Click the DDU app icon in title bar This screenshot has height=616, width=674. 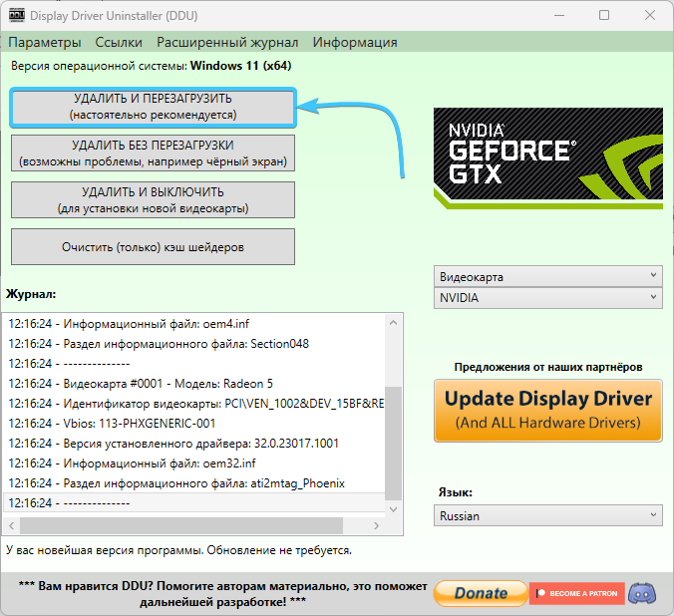pyautogui.click(x=18, y=16)
